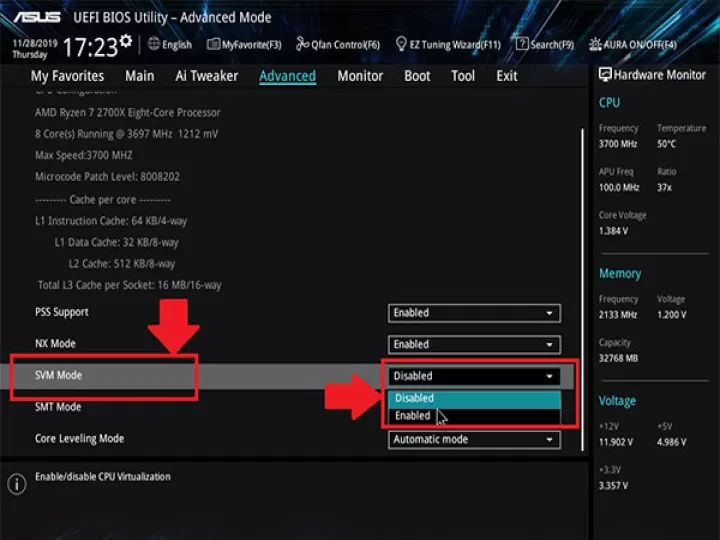Click the 50°C temperature value
This screenshot has height=540, width=720.
(x=666, y=144)
